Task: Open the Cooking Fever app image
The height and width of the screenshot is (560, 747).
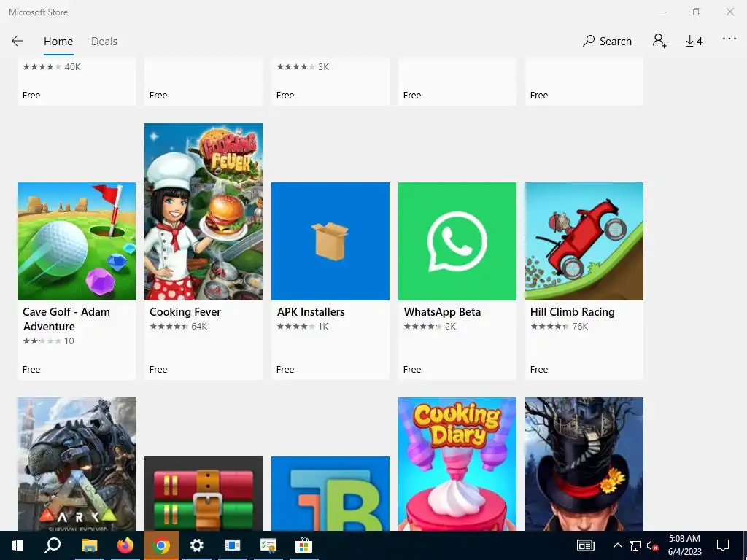Action: point(204,212)
